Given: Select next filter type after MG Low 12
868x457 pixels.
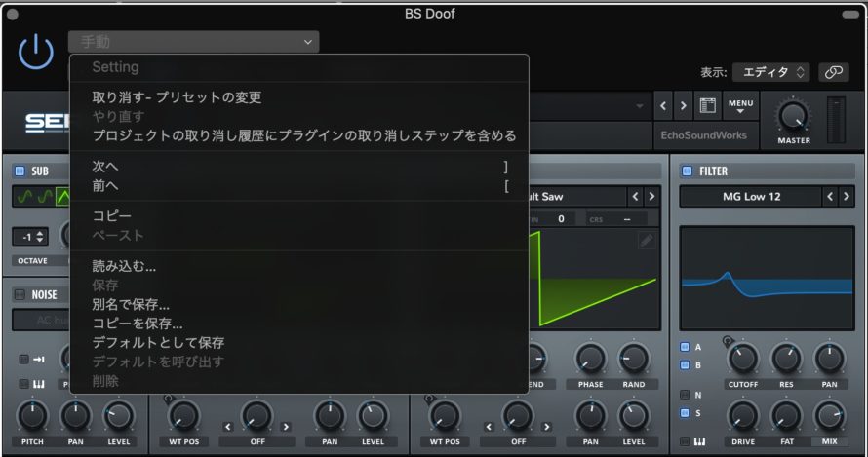Looking at the screenshot, I should coord(848,197).
